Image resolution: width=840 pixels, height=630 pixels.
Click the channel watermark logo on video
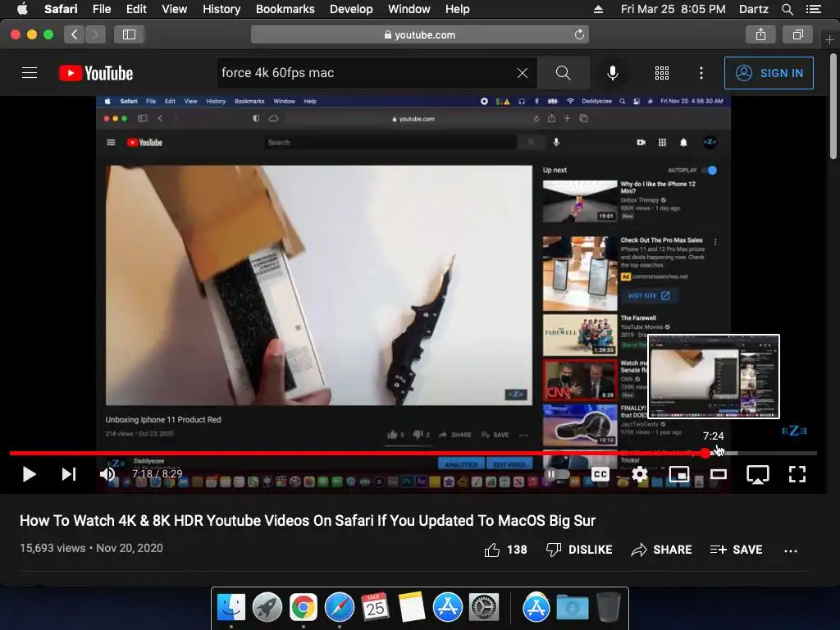(x=794, y=430)
